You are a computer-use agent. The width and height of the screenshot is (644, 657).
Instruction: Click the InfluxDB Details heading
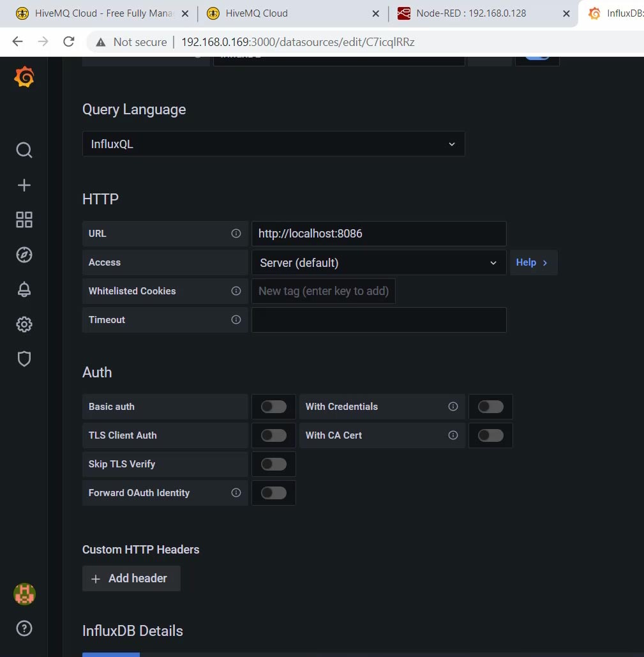(x=132, y=631)
